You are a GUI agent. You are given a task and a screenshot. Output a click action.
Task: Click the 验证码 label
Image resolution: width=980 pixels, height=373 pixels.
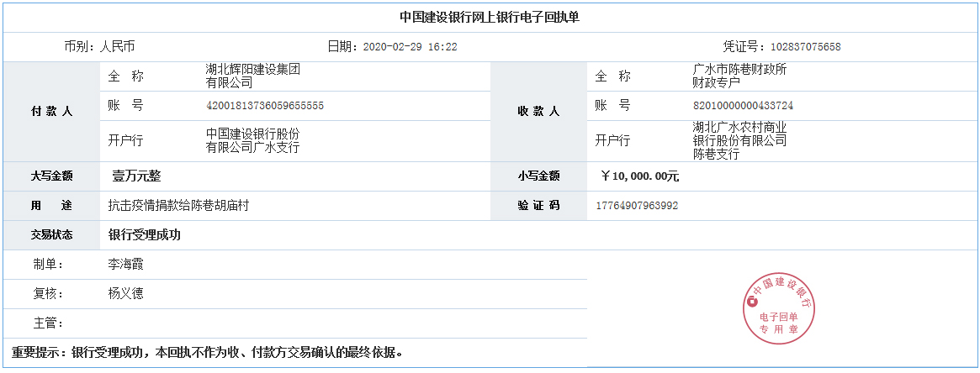(538, 206)
